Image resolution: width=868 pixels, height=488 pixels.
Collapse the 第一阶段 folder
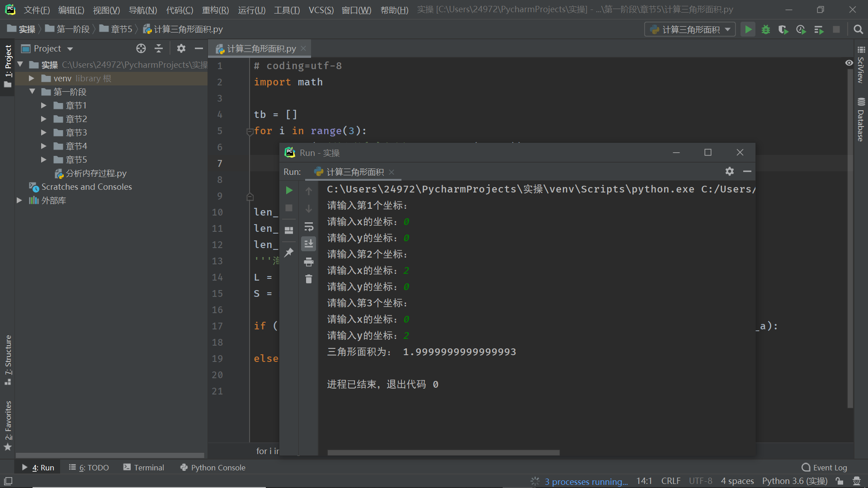coord(32,92)
